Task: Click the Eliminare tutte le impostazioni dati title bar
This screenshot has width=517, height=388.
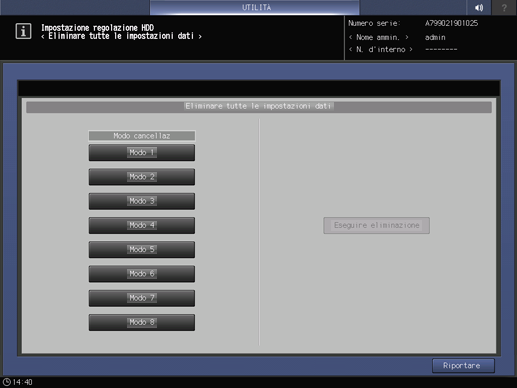Action: click(x=259, y=107)
